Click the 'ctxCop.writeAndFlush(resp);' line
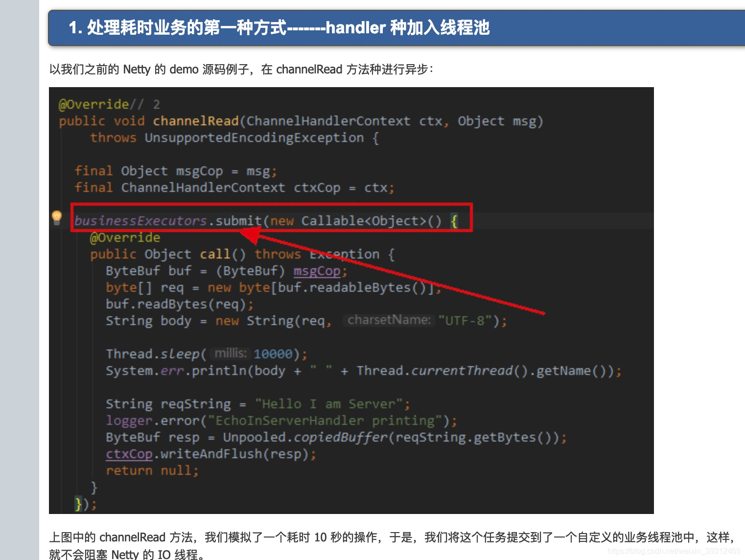Screen dimensions: 745x560 pyautogui.click(x=211, y=454)
